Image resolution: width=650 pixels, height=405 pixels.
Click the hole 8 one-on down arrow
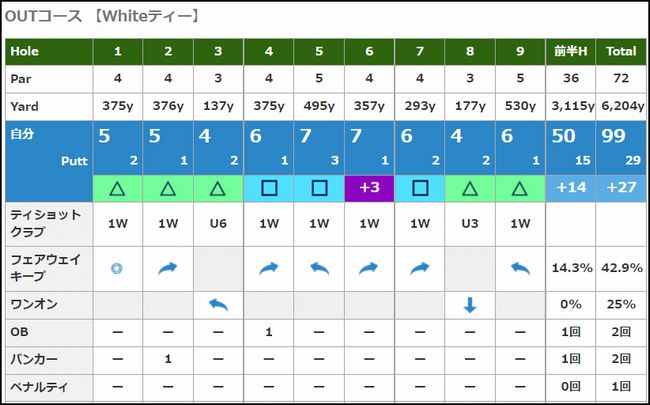click(470, 304)
